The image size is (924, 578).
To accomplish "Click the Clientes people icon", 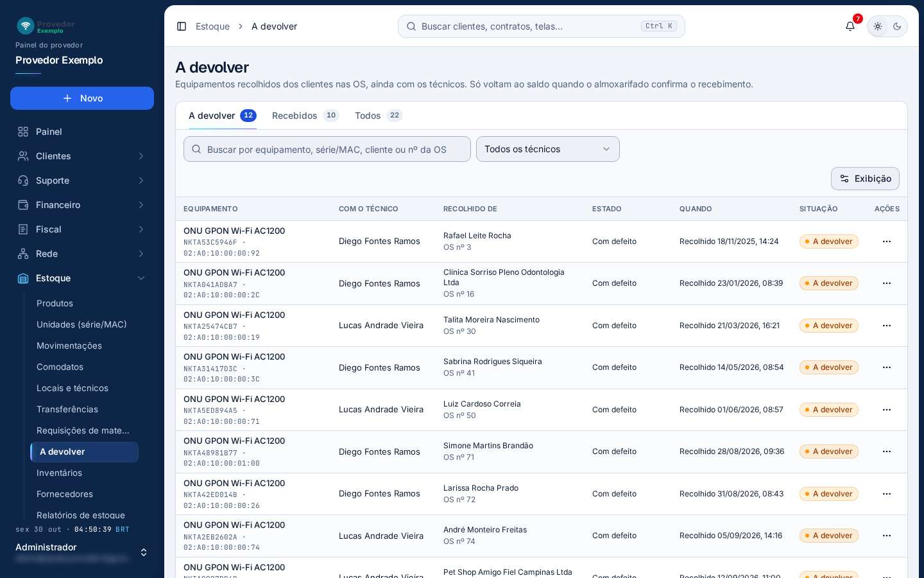I will tap(23, 156).
